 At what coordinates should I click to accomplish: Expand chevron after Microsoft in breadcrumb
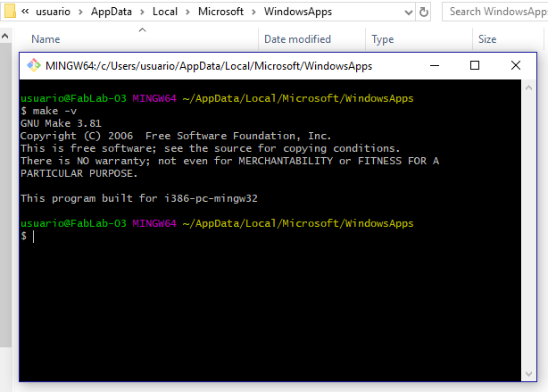(x=253, y=12)
